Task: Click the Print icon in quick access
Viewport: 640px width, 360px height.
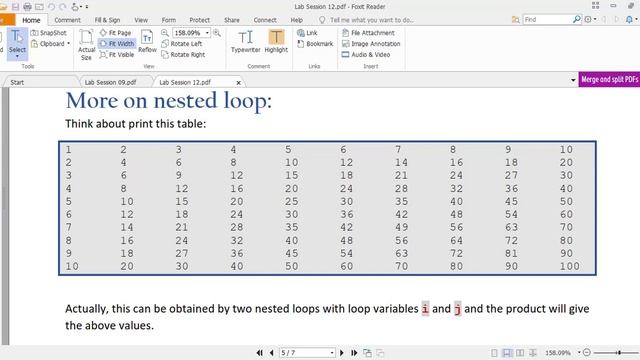Action: tap(27, 7)
